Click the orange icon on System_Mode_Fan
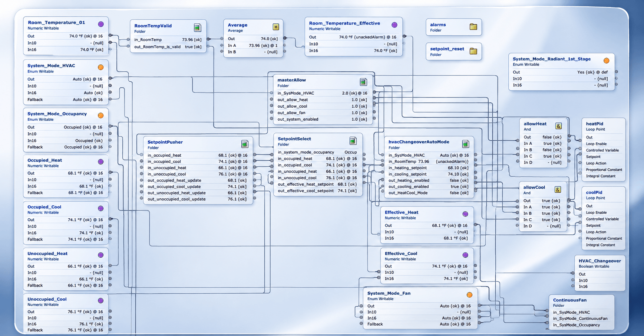This screenshot has width=644, height=336. tap(469, 295)
